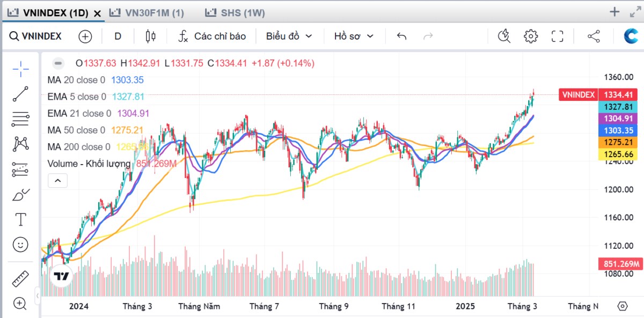This screenshot has width=644, height=318.
Task: Open the candlestick chart style selector
Action: pyautogui.click(x=150, y=36)
